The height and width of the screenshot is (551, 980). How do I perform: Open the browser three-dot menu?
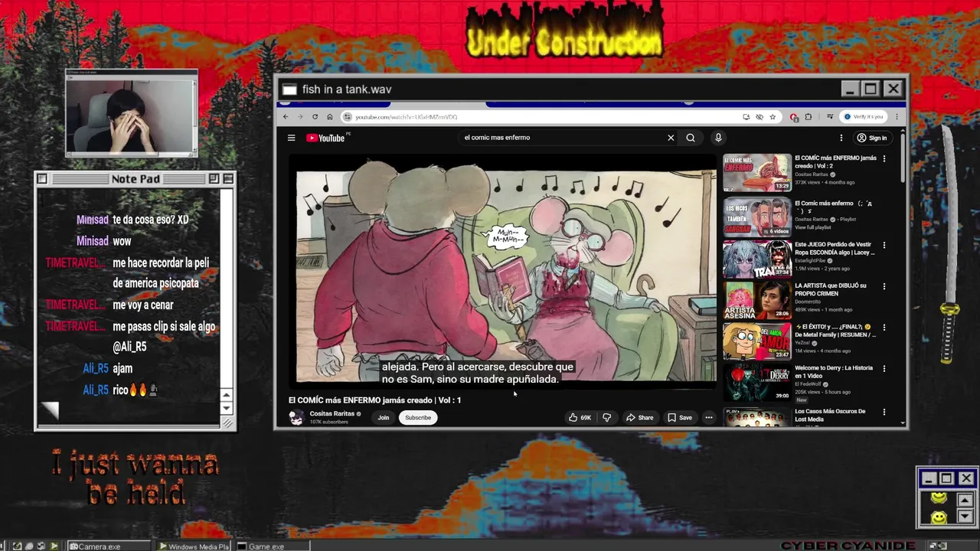897,117
